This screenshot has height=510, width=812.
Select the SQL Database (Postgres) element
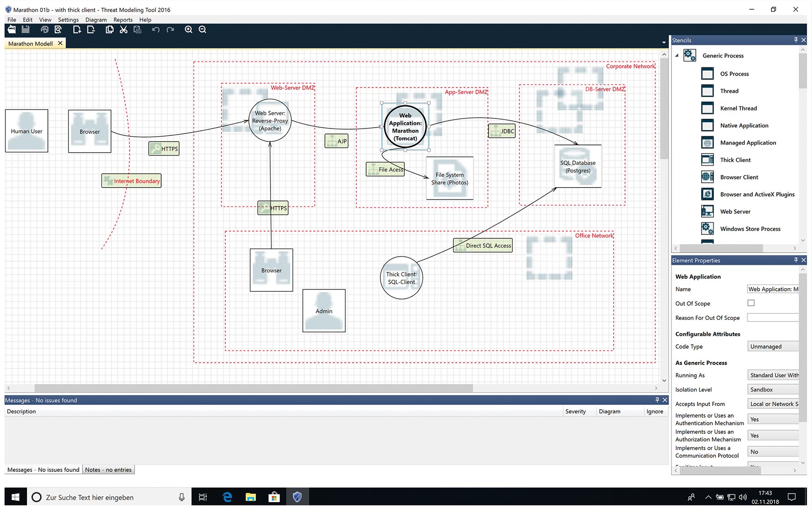(578, 166)
